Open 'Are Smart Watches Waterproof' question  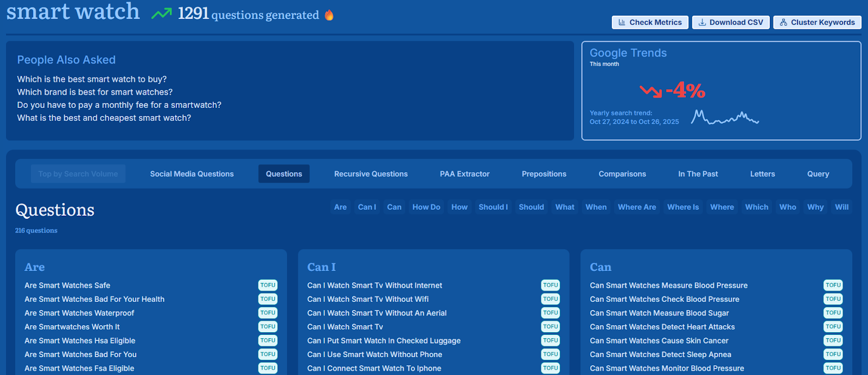click(79, 313)
